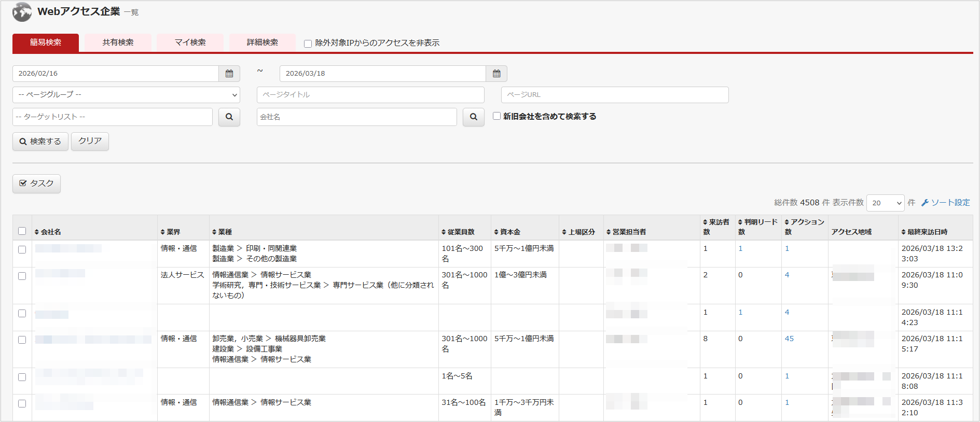Switch to マイ検索 tab
This screenshot has width=980, height=422.
click(x=190, y=43)
